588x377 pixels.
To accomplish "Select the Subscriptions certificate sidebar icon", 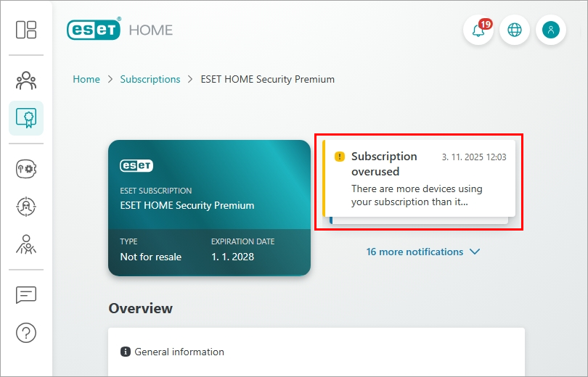I will [x=26, y=117].
